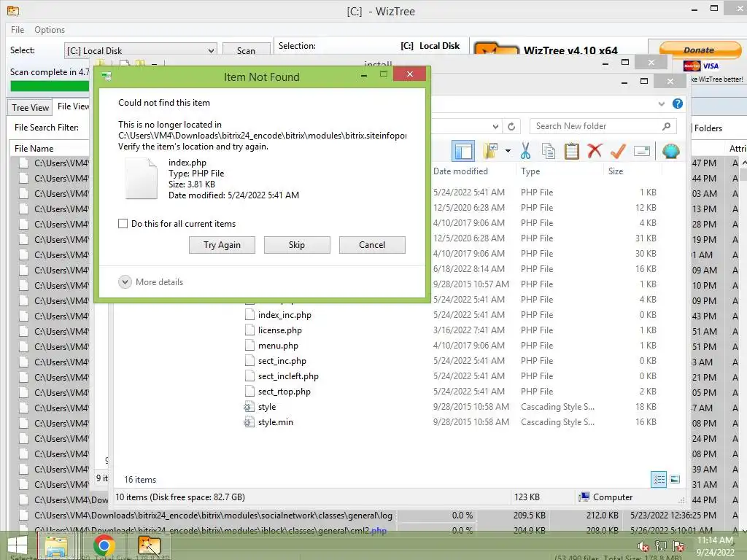
Task: Open File Explorer from the taskbar
Action: tap(55, 545)
